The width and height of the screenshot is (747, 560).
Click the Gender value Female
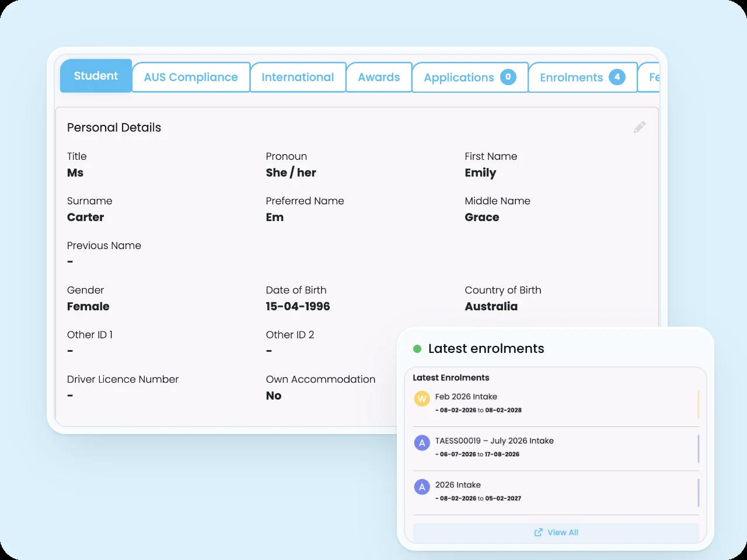pyautogui.click(x=88, y=306)
